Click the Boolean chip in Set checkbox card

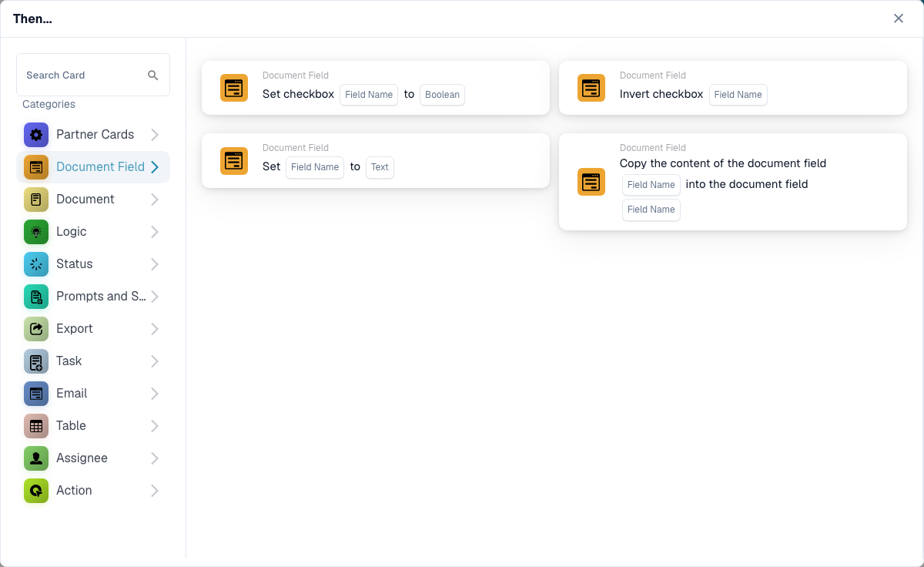point(442,95)
